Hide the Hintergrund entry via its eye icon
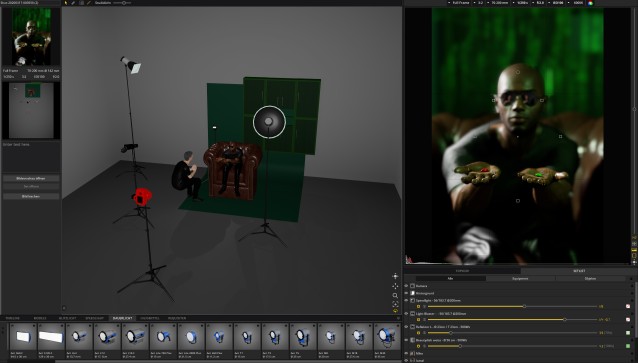 (406, 293)
